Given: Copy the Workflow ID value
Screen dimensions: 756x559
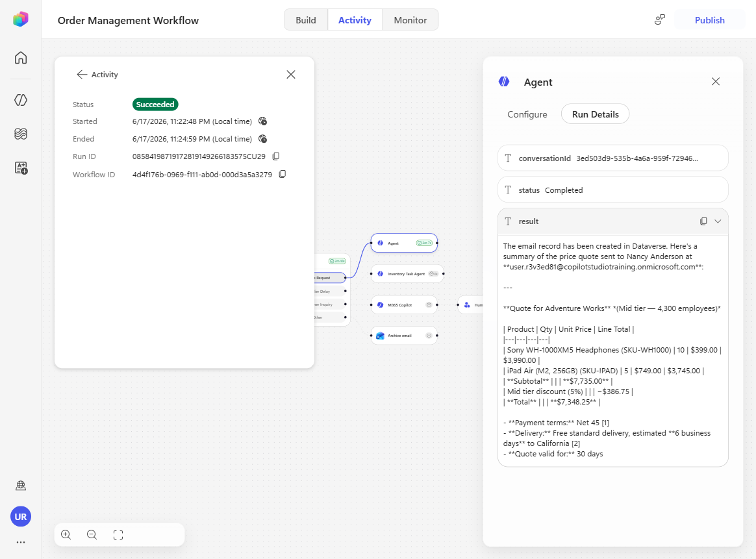Looking at the screenshot, I should (x=283, y=174).
